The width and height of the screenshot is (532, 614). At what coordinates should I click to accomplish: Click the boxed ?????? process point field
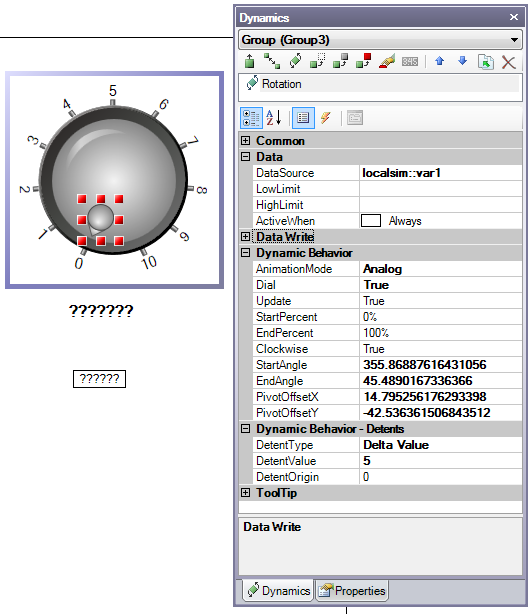click(99, 379)
